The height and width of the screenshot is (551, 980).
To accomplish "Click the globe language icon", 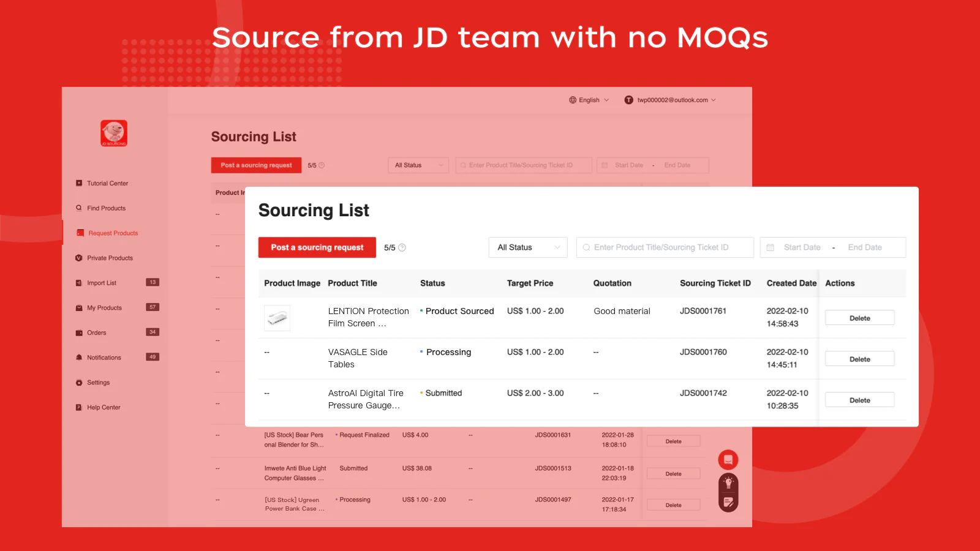I will coord(573,100).
